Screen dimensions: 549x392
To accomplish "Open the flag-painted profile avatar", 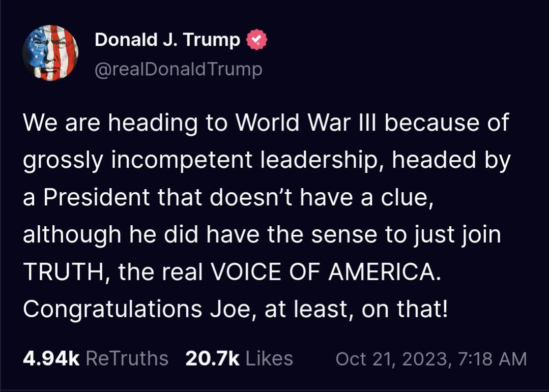I will (x=50, y=53).
